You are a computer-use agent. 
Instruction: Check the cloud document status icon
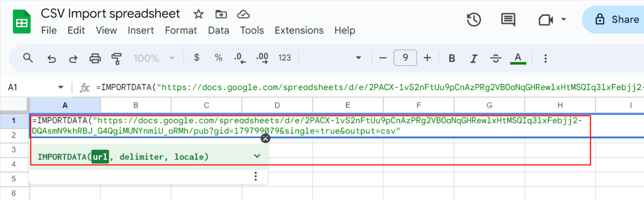pos(244,14)
